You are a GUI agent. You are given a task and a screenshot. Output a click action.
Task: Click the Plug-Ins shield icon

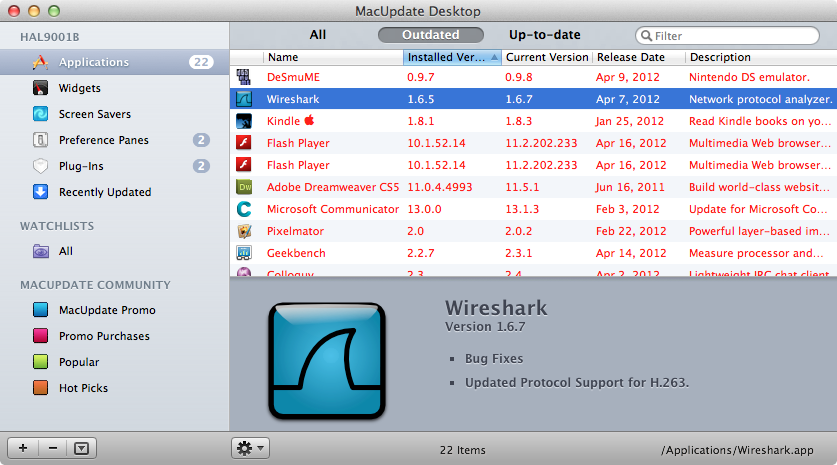pyautogui.click(x=40, y=166)
